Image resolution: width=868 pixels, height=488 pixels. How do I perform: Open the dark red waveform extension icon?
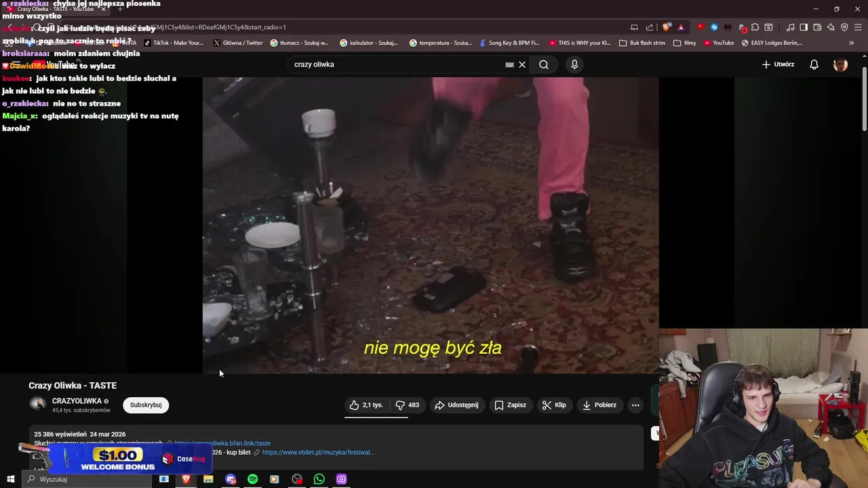coord(728,27)
